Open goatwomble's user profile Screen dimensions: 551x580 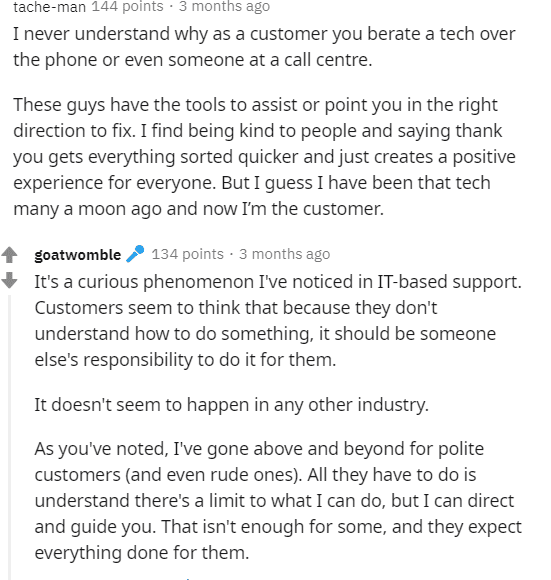78,255
